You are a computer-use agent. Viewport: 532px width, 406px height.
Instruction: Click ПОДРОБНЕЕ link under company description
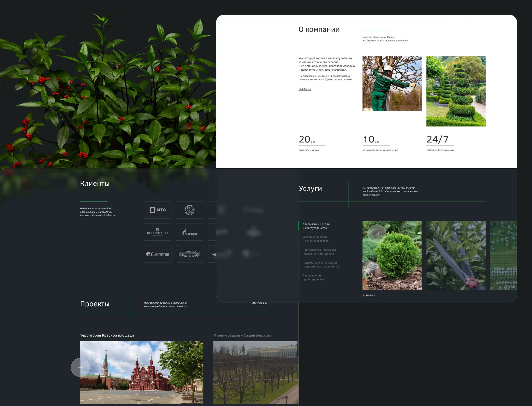coord(304,89)
